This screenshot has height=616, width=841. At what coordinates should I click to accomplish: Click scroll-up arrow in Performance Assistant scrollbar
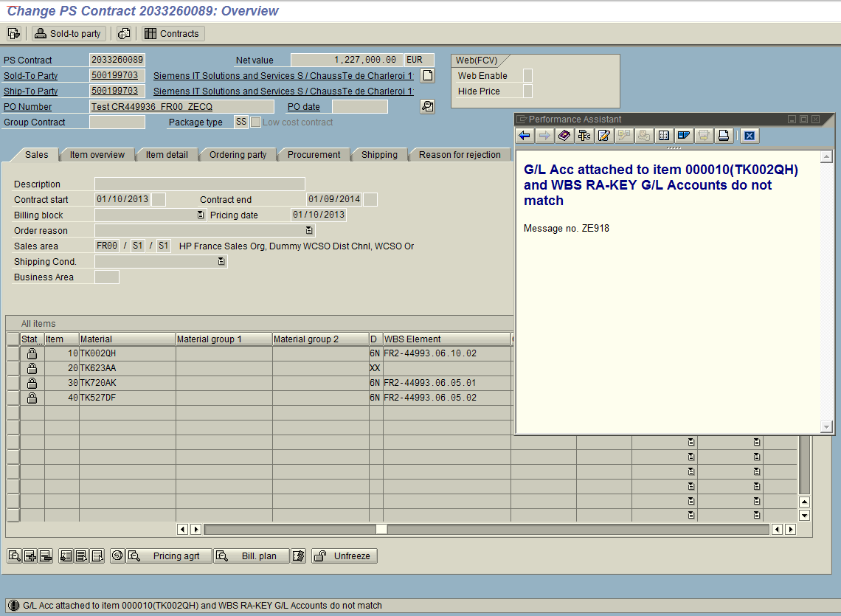coord(826,156)
